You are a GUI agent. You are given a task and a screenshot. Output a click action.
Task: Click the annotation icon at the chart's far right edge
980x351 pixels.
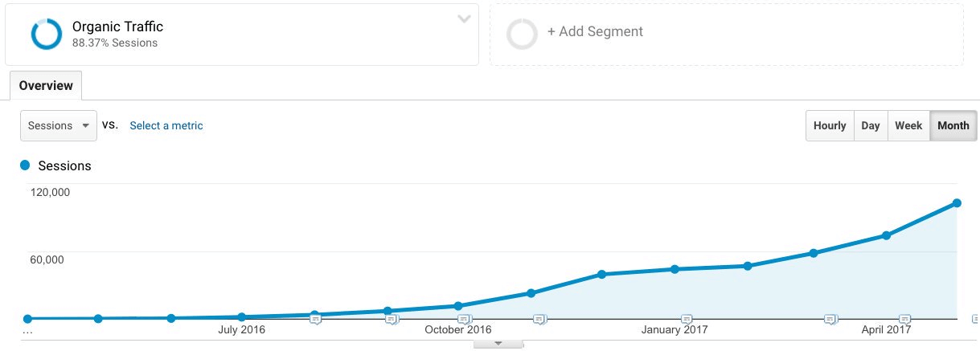[975, 318]
